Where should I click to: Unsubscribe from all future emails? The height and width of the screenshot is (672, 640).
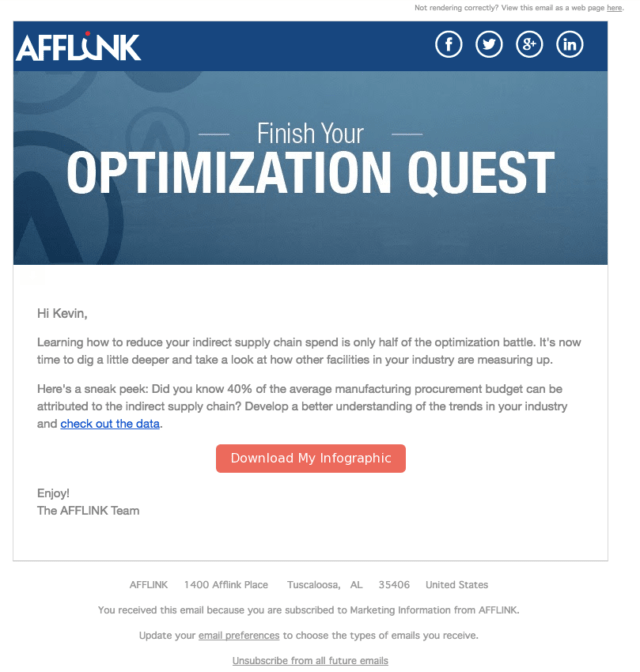pyautogui.click(x=310, y=660)
